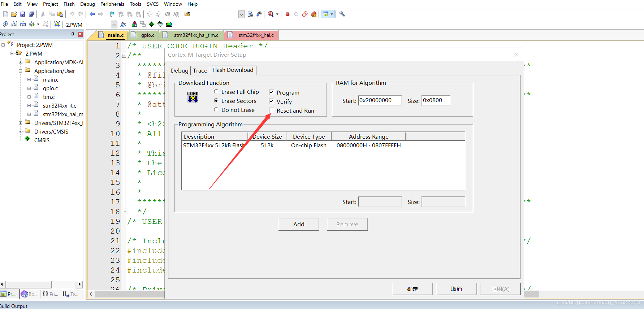
Task: Select the STM32F4xx 512kB Flash algorithm row
Action: coord(323,145)
